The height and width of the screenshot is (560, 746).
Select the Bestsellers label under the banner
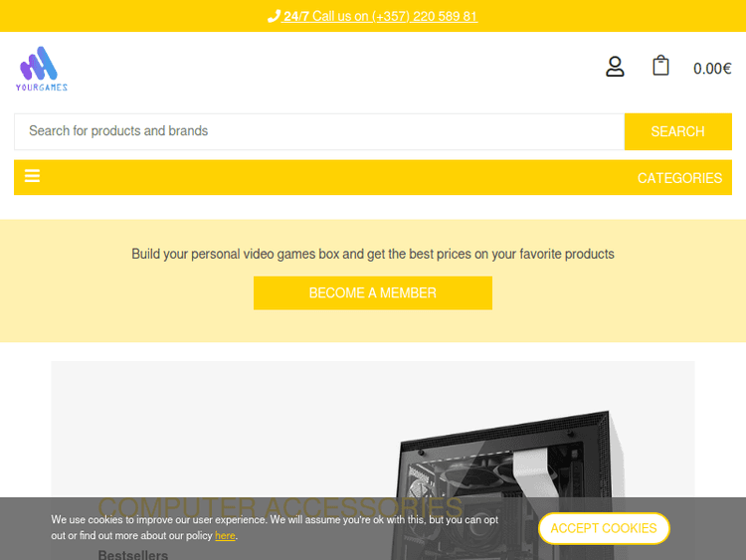pos(132,555)
